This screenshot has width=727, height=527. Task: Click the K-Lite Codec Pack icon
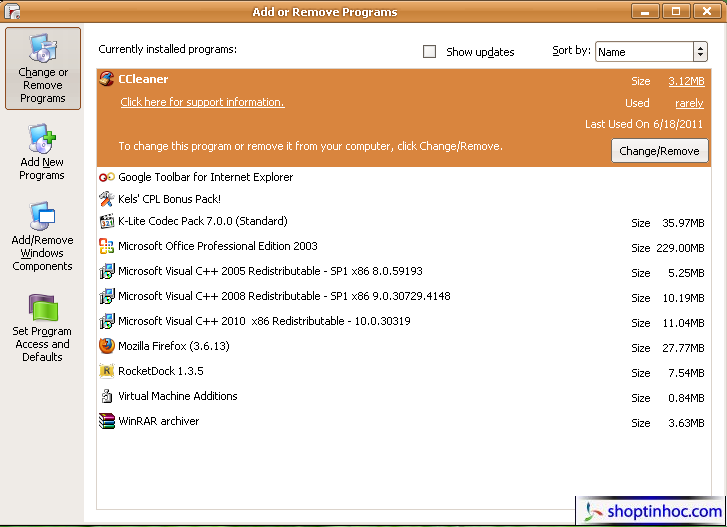coord(107,221)
